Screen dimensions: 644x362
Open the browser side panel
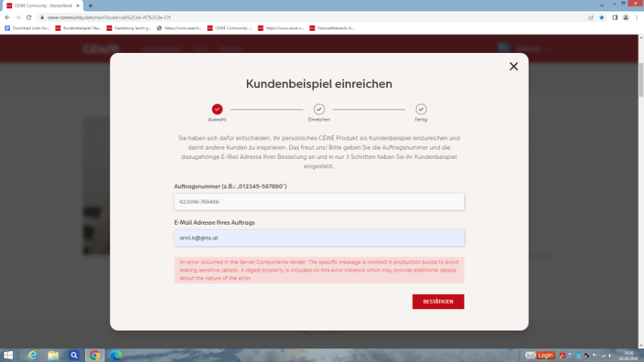pos(615,17)
